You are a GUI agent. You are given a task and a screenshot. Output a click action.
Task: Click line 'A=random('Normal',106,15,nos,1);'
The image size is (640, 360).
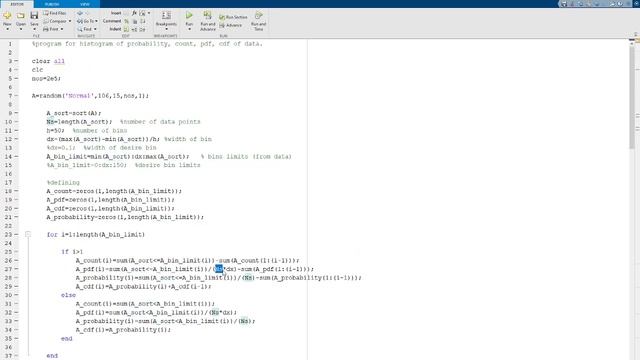coord(90,96)
